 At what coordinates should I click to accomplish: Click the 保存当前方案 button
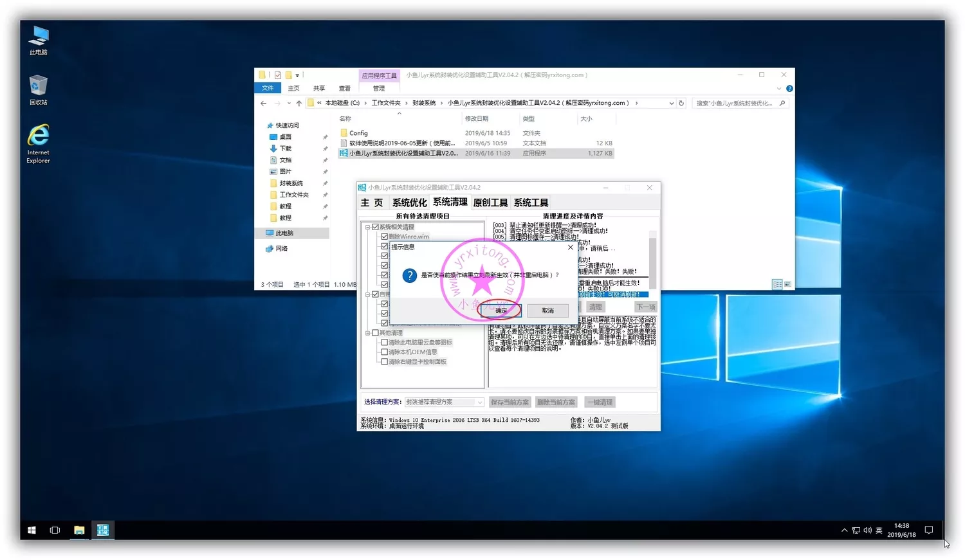[510, 402]
